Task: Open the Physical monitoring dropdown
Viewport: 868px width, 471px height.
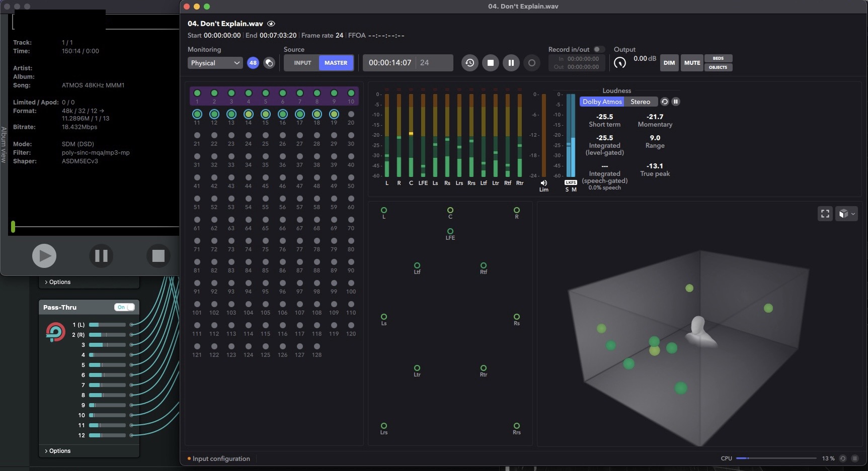Action: point(215,63)
